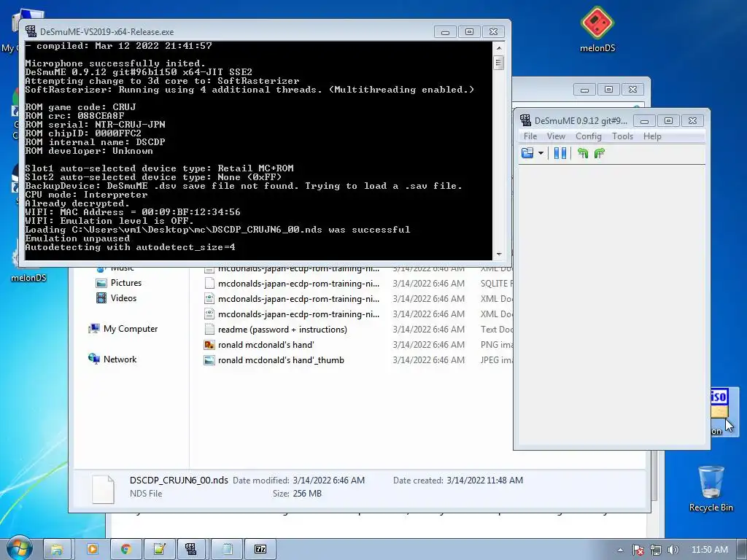Click the volume speaker tray icon
The height and width of the screenshot is (560, 747).
[673, 550]
